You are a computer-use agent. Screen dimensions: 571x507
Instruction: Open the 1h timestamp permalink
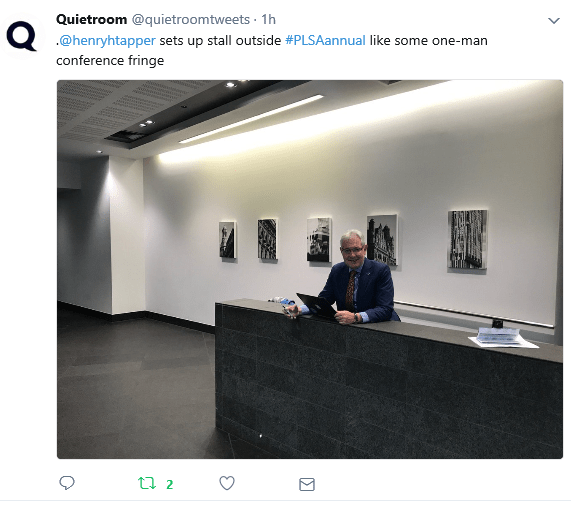[x=268, y=19]
